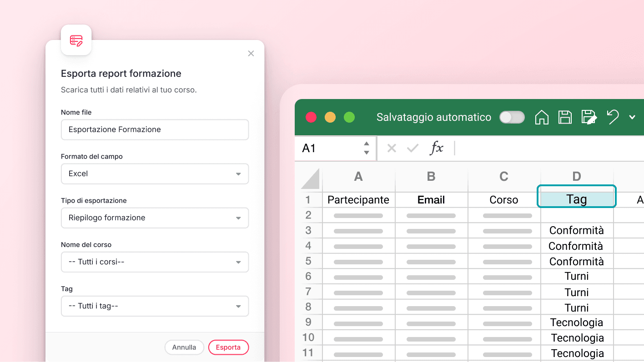This screenshot has width=644, height=362.
Task: Click Turni cell in row 8
Action: coord(577,307)
